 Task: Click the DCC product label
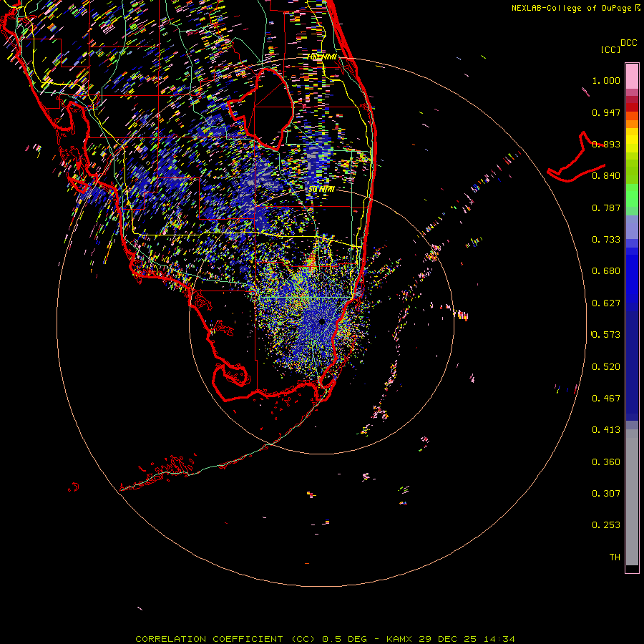(628, 43)
